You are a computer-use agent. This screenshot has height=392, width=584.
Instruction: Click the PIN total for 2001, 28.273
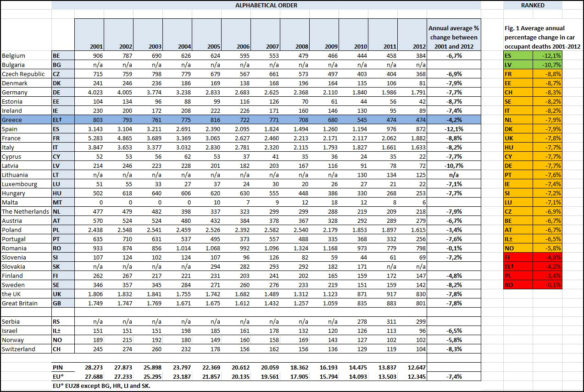[x=89, y=367]
